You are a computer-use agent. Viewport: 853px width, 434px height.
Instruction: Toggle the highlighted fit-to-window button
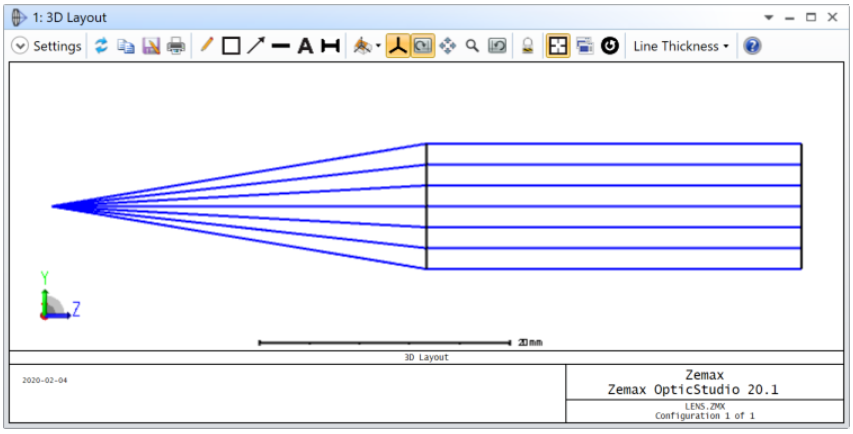click(558, 46)
